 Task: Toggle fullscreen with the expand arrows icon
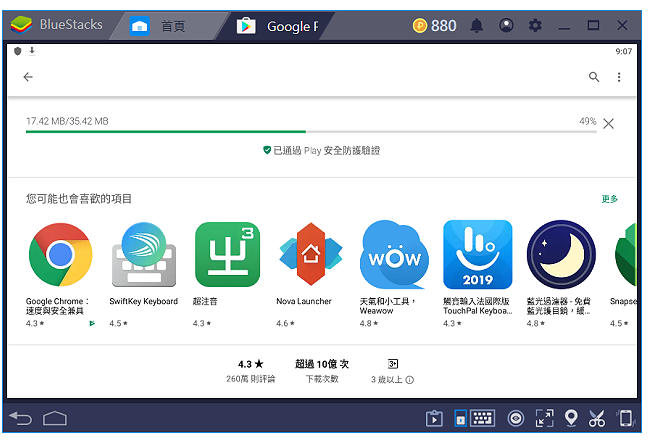click(x=544, y=418)
